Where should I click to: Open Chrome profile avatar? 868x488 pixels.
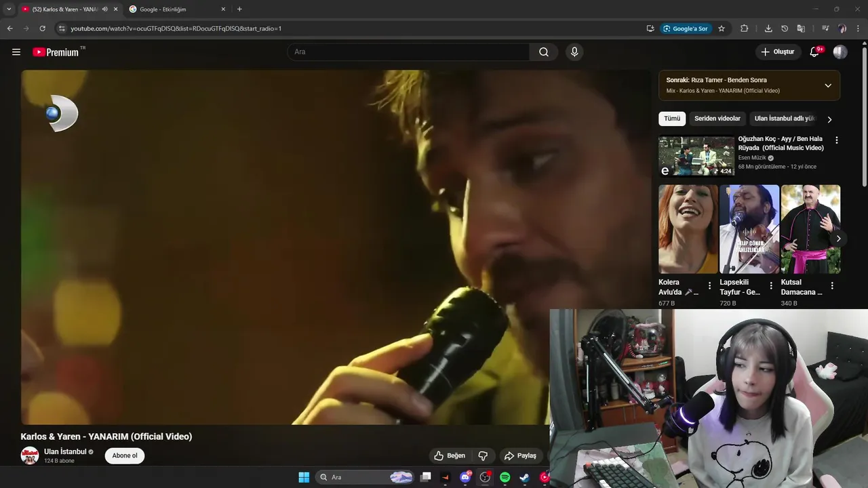click(842, 28)
